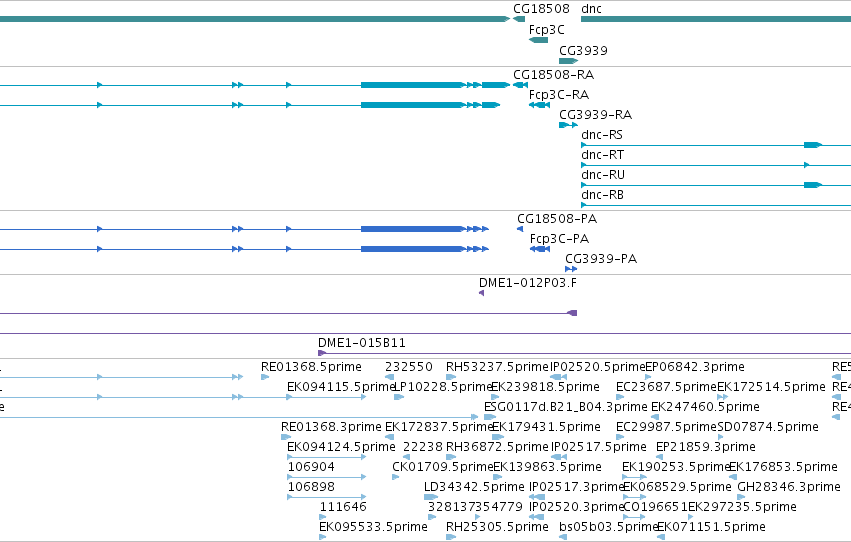851x542 pixels.
Task: Click the LP10228.5prime EST
Action: pyautogui.click(x=443, y=387)
